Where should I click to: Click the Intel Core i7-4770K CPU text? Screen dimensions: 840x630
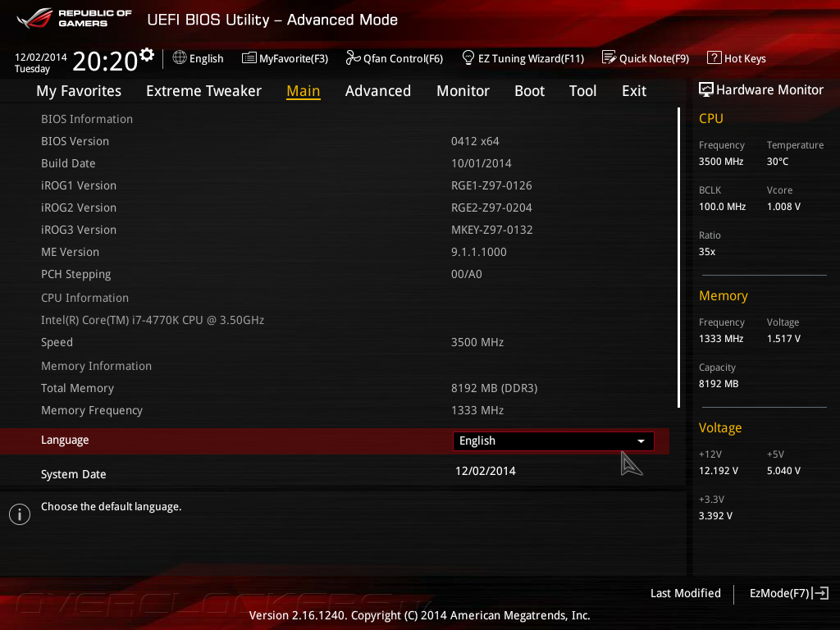[x=153, y=320]
